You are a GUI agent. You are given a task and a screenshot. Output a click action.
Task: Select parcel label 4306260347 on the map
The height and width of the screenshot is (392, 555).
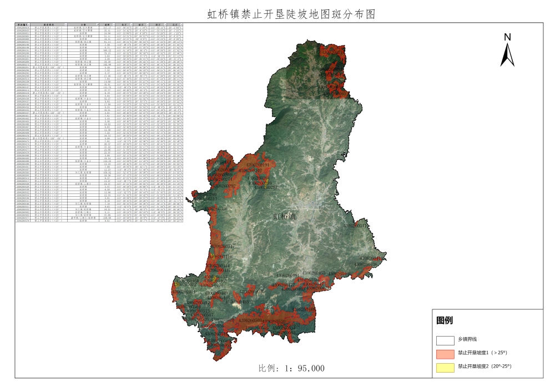(221, 246)
